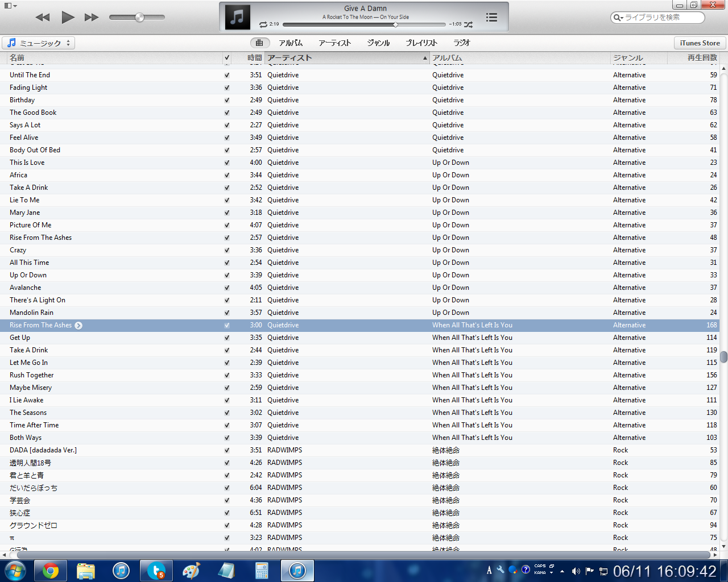Select the song Body Out Of Bed
728x582 pixels.
[35, 150]
